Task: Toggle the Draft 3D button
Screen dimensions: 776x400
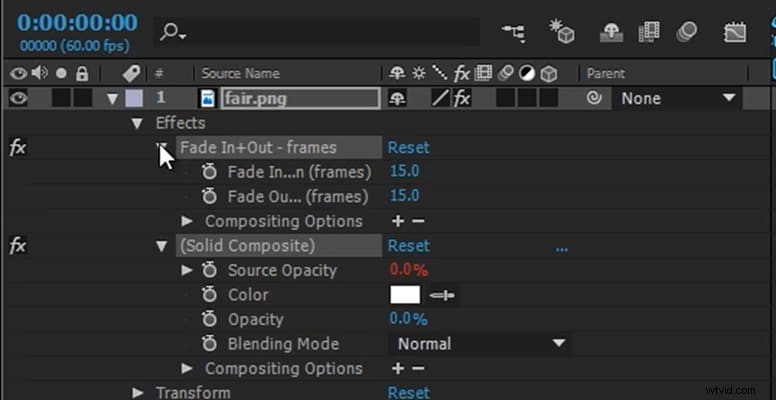Action: (562, 31)
